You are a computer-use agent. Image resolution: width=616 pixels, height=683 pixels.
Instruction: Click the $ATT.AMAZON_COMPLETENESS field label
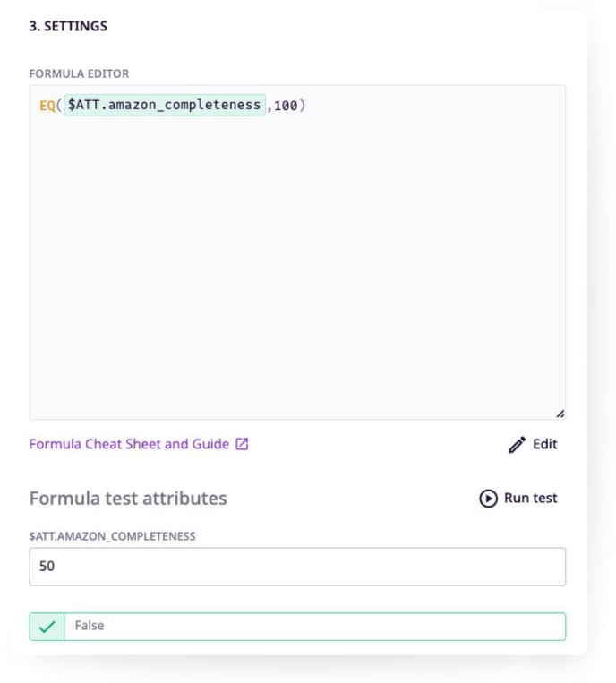click(x=112, y=536)
